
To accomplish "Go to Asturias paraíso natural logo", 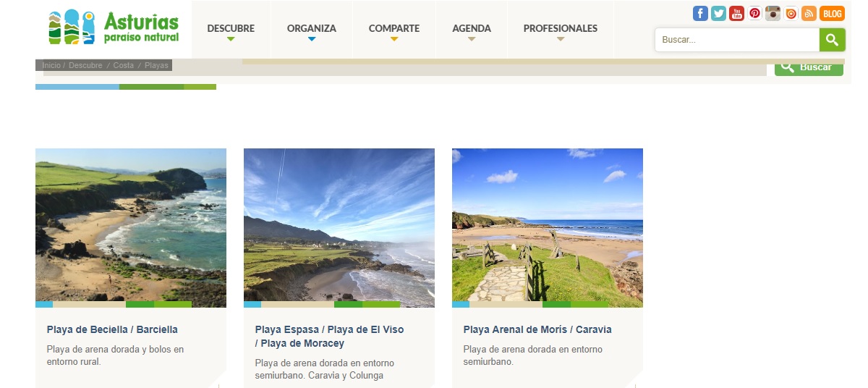I will click(114, 27).
